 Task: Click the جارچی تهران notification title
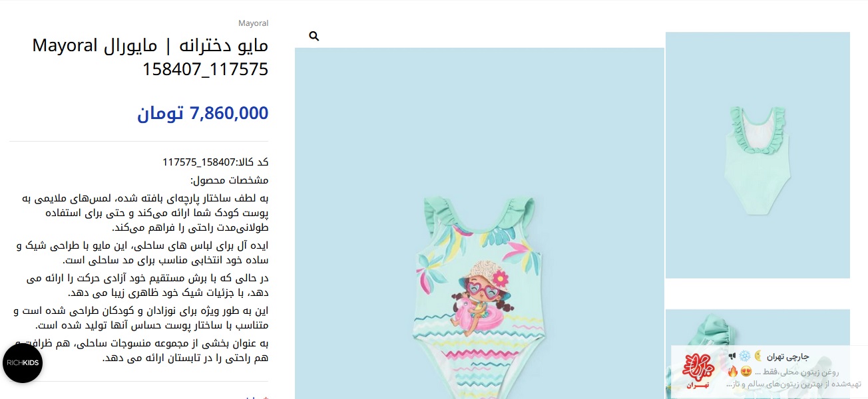click(787, 357)
